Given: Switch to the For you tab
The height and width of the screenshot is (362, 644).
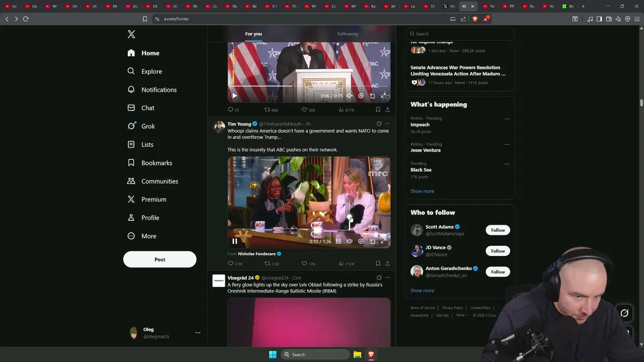Looking at the screenshot, I should tap(254, 34).
